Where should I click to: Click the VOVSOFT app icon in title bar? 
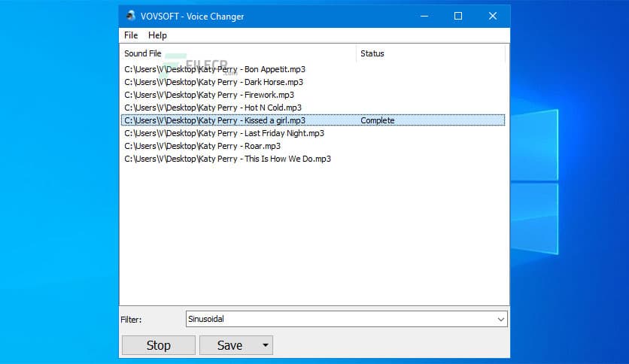coord(130,16)
